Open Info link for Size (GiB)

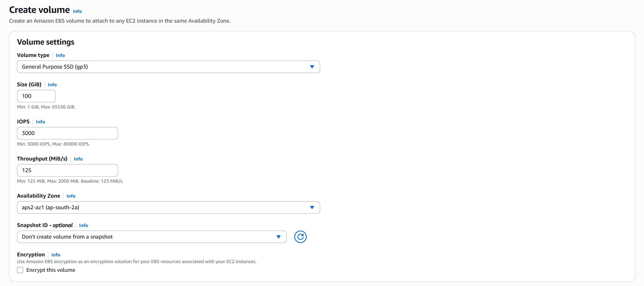pos(52,85)
